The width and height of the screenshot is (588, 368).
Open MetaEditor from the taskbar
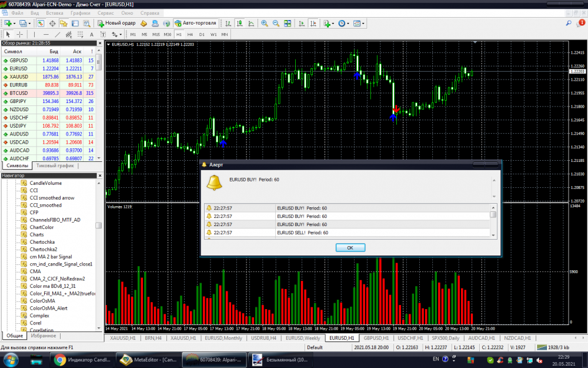148,360
